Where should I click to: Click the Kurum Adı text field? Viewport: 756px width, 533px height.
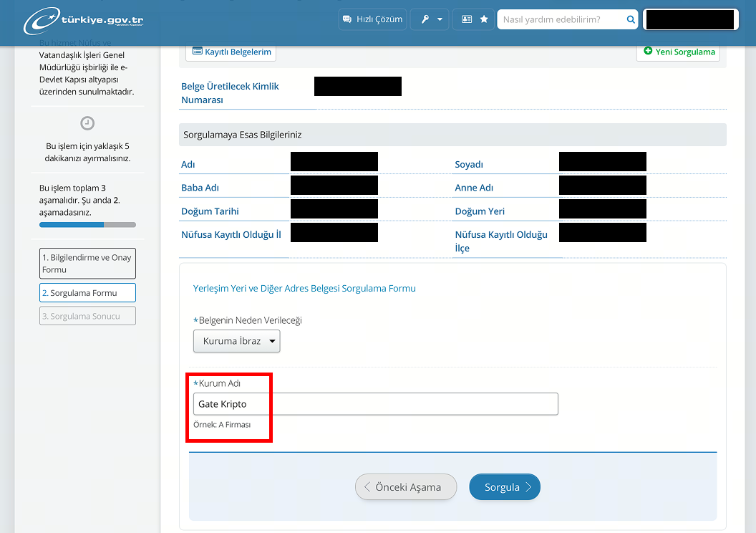tap(376, 404)
